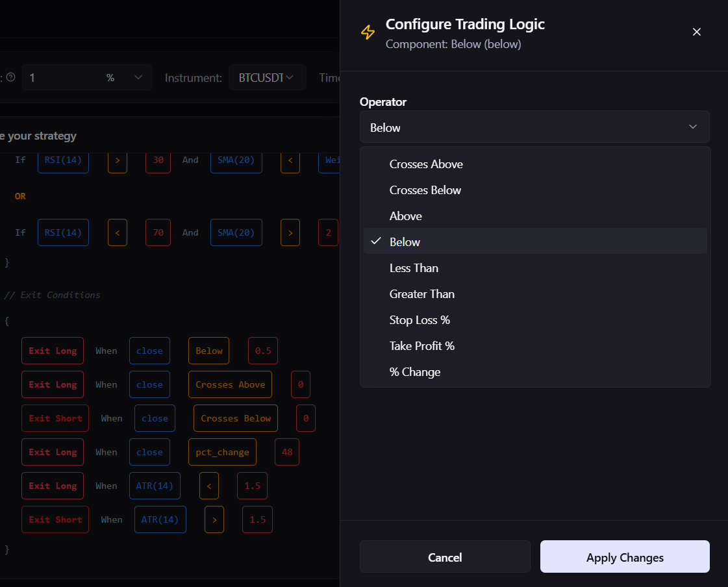Click Exit Short block in ATR(14) row
The width and height of the screenshot is (728, 587).
pyautogui.click(x=55, y=519)
